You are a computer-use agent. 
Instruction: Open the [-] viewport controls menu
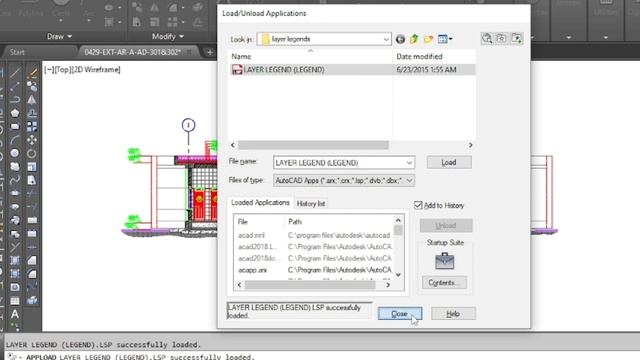click(x=49, y=70)
